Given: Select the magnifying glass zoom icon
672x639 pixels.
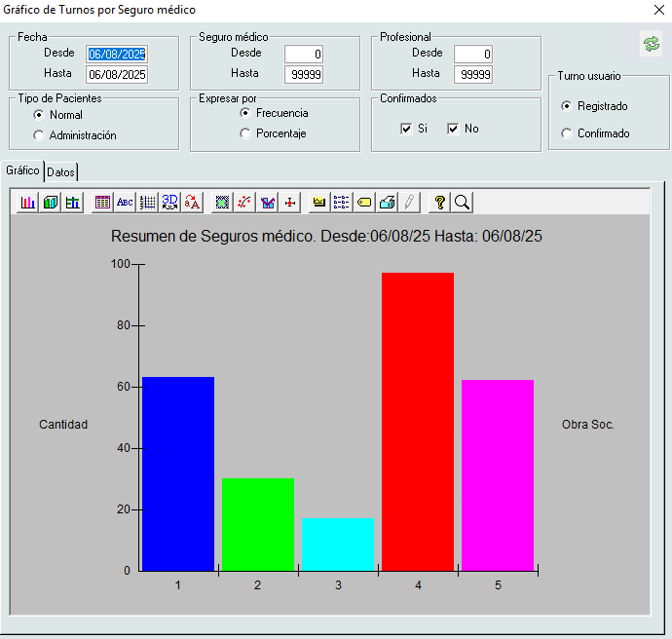Looking at the screenshot, I should click(x=462, y=202).
